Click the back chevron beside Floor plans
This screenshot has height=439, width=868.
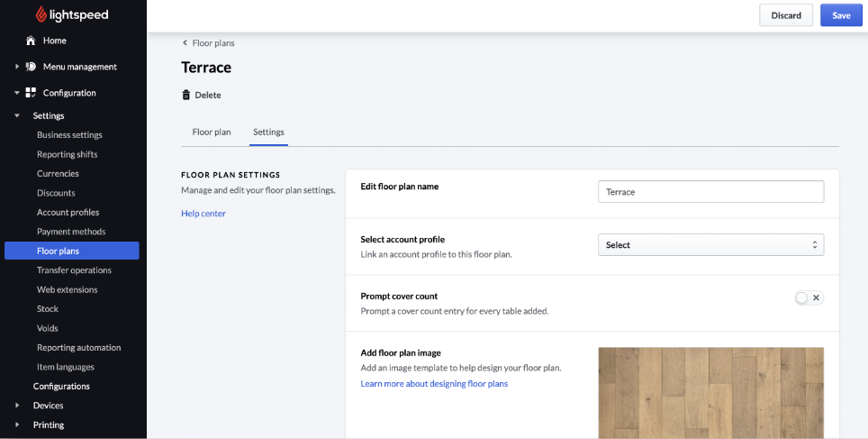click(185, 42)
